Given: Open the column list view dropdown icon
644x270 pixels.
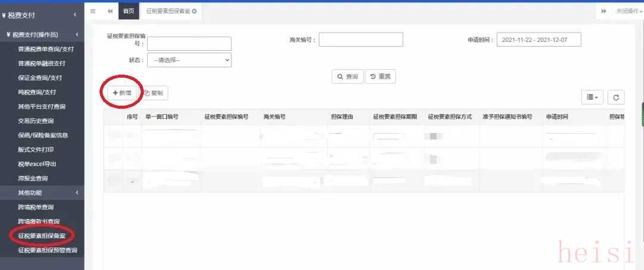Looking at the screenshot, I should [x=592, y=97].
